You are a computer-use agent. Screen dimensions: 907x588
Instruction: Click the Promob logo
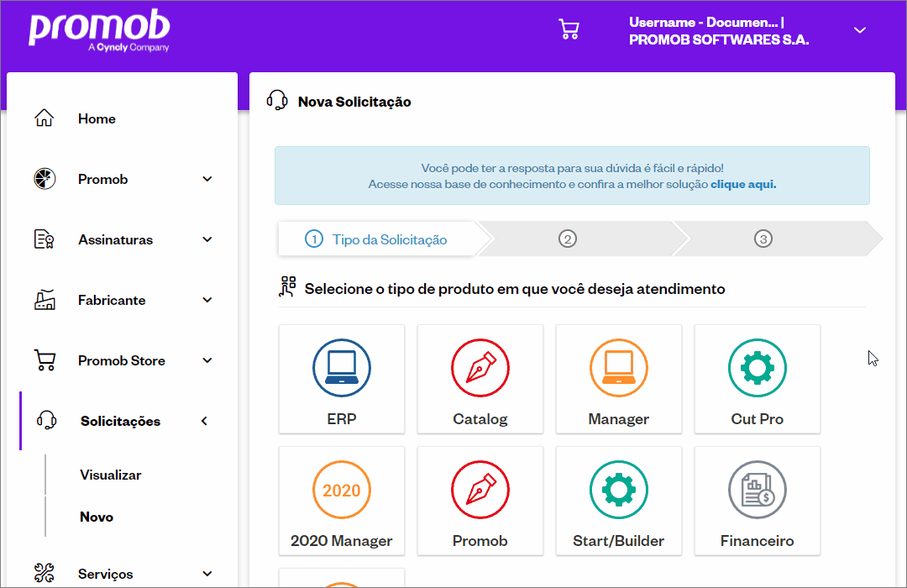[x=99, y=29]
